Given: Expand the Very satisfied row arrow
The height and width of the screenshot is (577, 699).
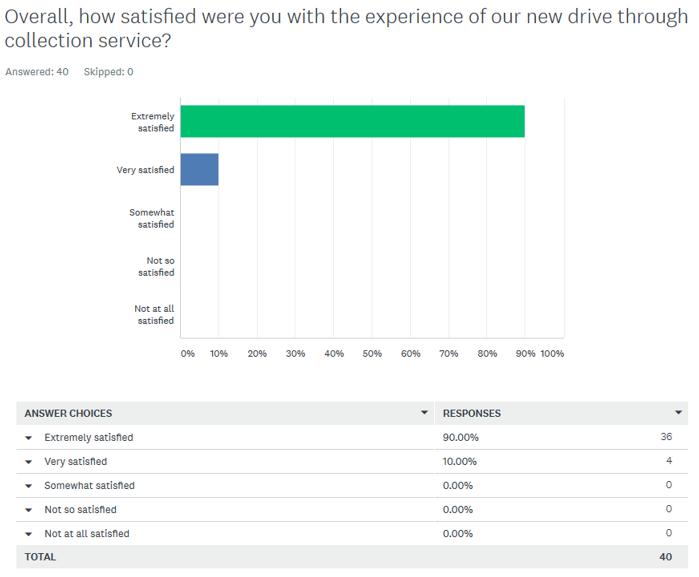Looking at the screenshot, I should [29, 462].
